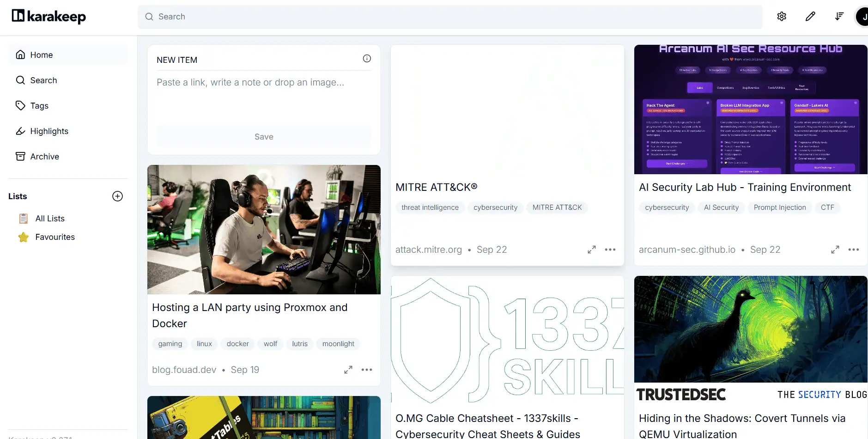Viewport: 868px width, 439px height.
Task: Open MITRE ATT&CK card more options
Action: [x=610, y=250]
